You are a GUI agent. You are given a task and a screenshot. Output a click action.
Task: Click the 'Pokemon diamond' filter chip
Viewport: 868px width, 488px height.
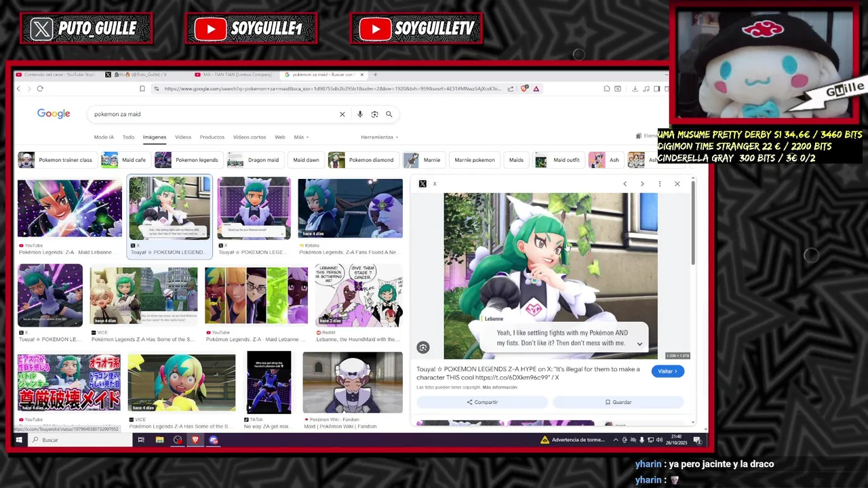click(x=363, y=160)
